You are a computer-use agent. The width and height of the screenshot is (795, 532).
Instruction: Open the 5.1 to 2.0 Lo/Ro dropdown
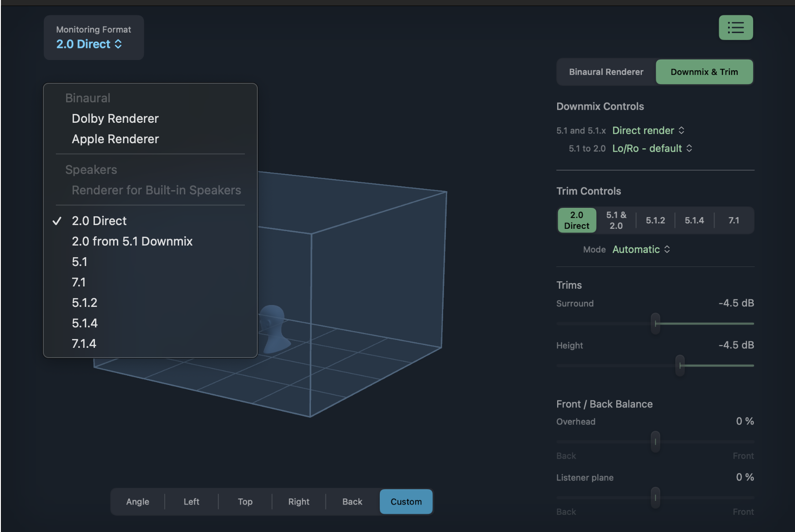click(652, 148)
